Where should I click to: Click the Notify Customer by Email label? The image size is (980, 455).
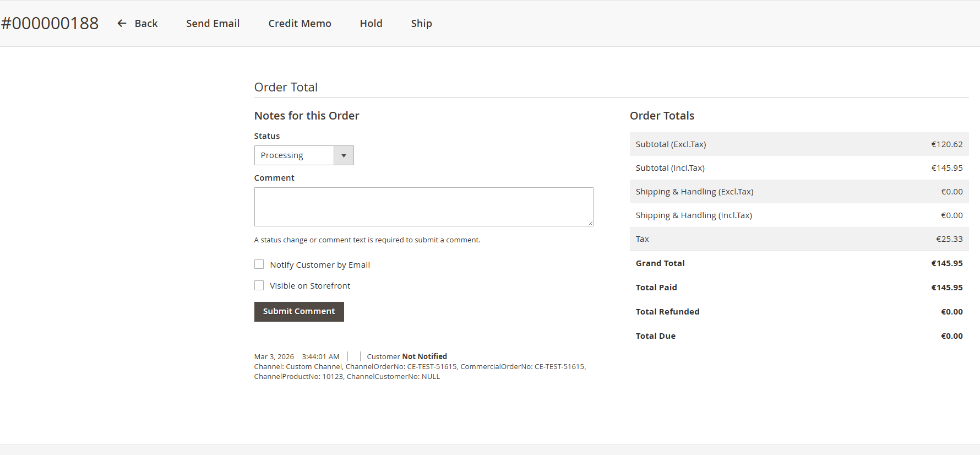point(320,265)
